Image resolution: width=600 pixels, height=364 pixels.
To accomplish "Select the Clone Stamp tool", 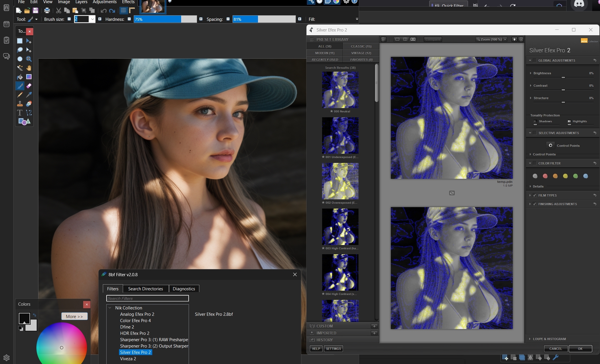I will pyautogui.click(x=20, y=104).
